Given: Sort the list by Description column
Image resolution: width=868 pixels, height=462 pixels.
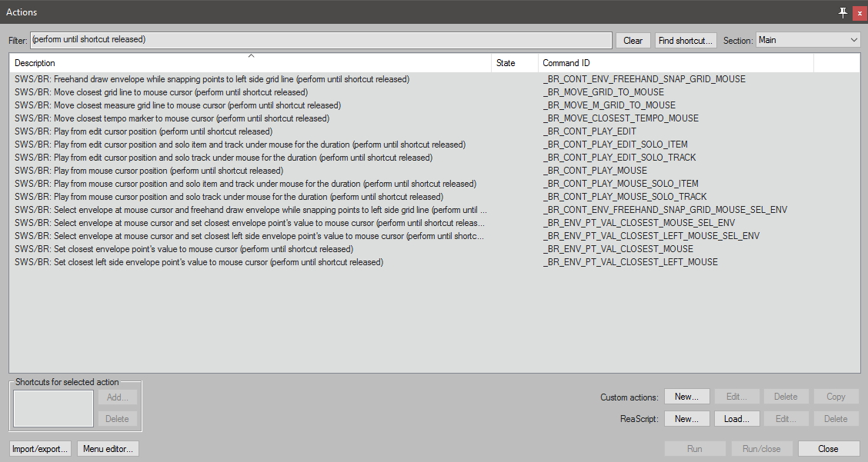Looking at the screenshot, I should pyautogui.click(x=250, y=63).
